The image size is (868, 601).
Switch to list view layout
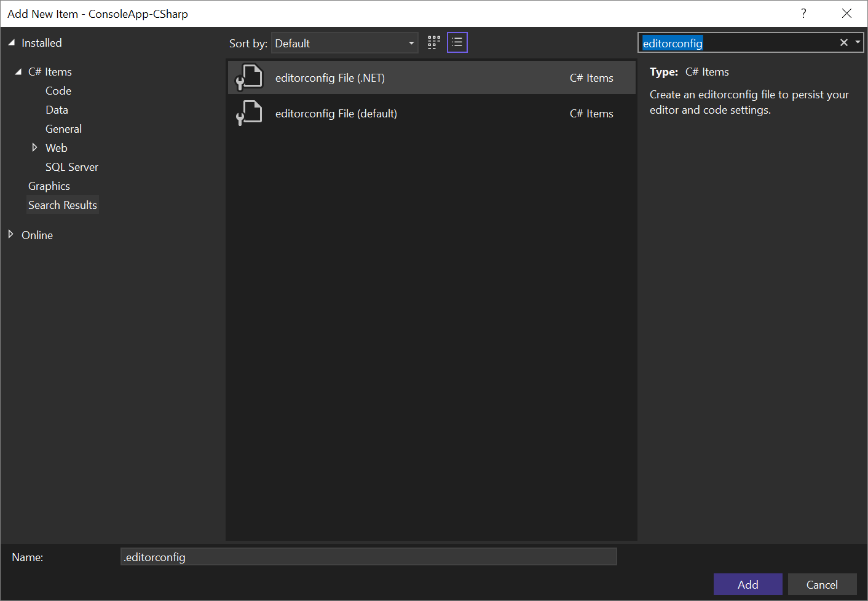(457, 42)
